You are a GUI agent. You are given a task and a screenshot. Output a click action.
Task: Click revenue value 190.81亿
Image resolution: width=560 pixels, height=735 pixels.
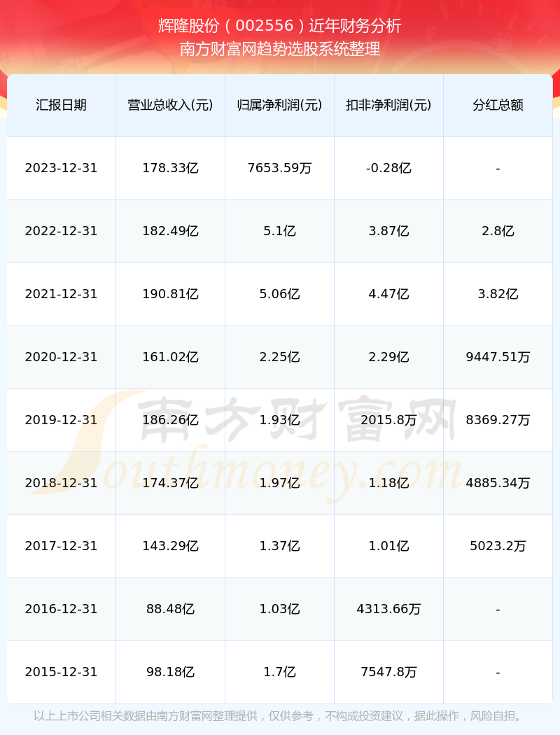click(171, 294)
